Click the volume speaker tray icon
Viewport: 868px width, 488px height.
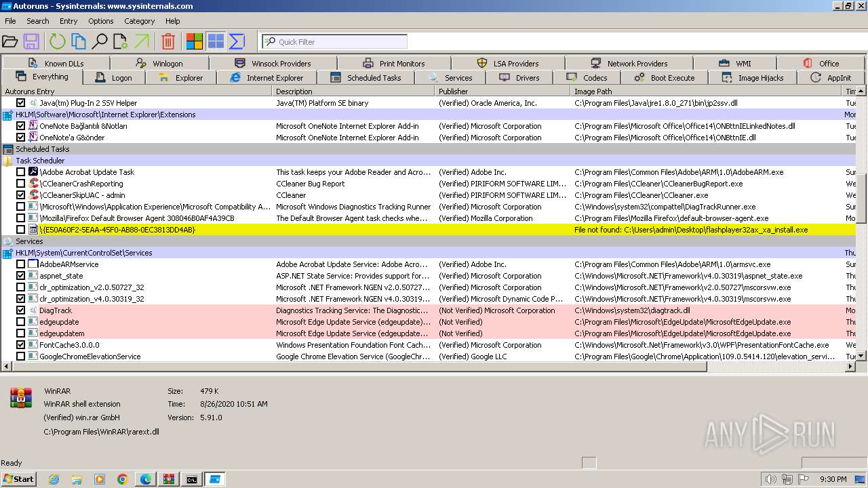point(771,479)
